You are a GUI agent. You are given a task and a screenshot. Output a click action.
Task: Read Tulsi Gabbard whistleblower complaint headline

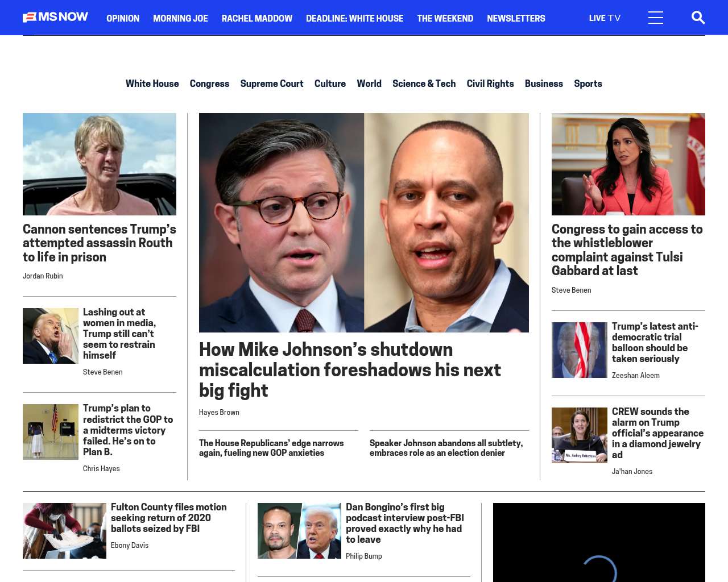click(627, 250)
